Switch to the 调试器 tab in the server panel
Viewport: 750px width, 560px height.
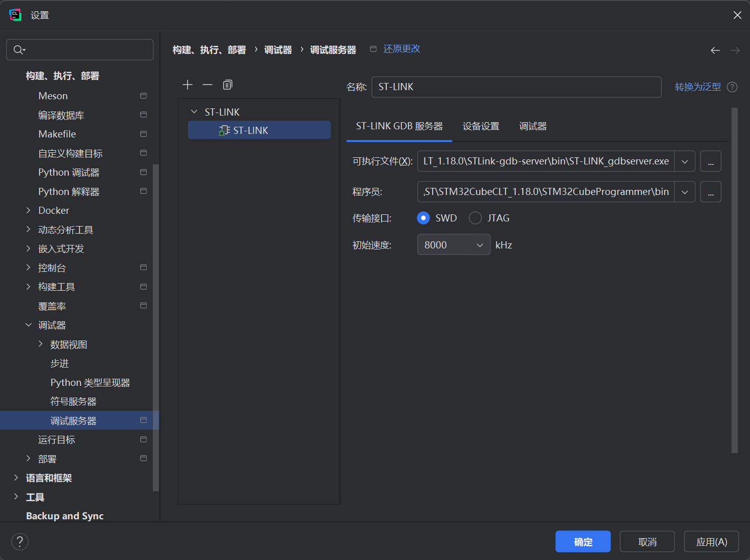tap(533, 126)
